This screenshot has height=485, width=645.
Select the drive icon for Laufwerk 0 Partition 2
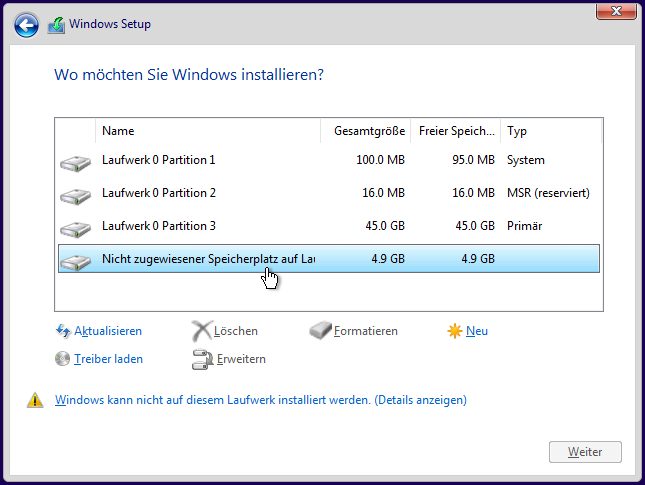click(x=75, y=196)
